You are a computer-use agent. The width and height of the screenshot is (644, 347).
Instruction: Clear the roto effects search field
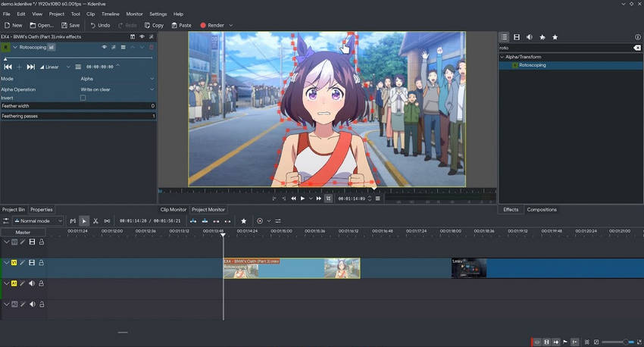637,48
